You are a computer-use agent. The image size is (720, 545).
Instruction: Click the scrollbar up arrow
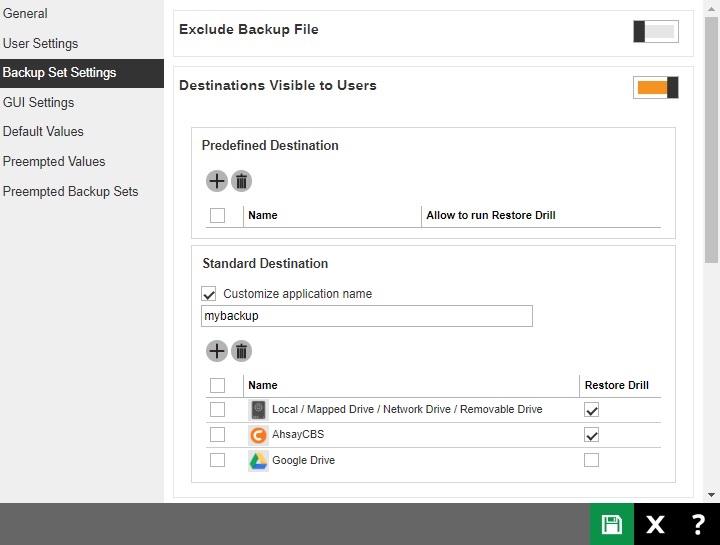click(x=711, y=8)
